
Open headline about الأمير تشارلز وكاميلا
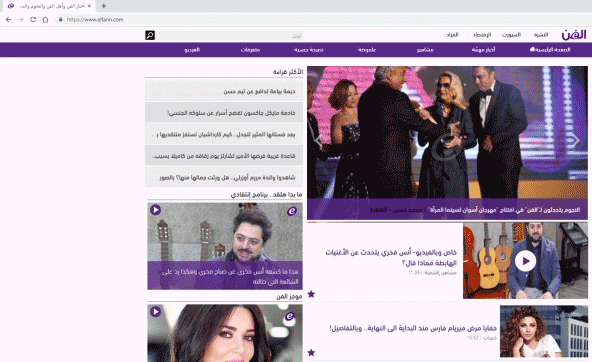pos(224,156)
